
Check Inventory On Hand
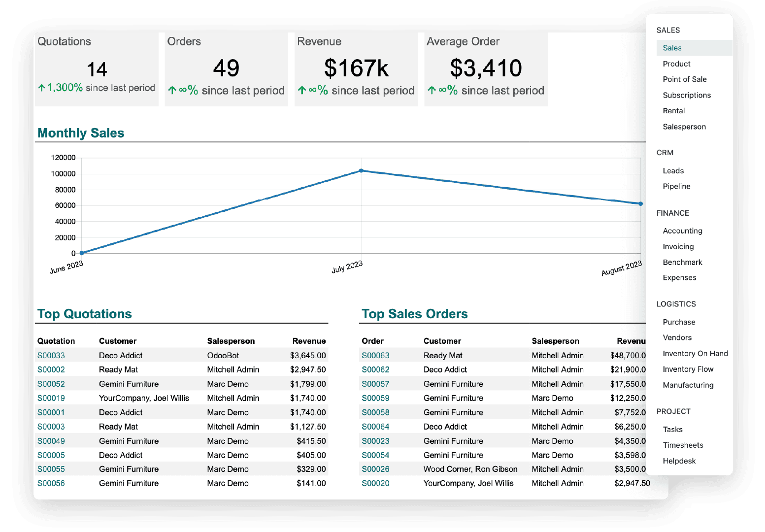pos(695,353)
